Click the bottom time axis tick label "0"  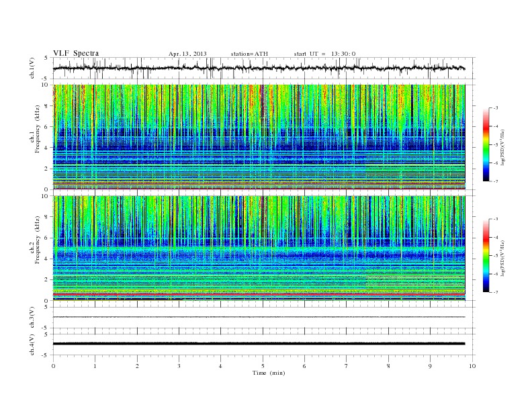click(x=53, y=366)
